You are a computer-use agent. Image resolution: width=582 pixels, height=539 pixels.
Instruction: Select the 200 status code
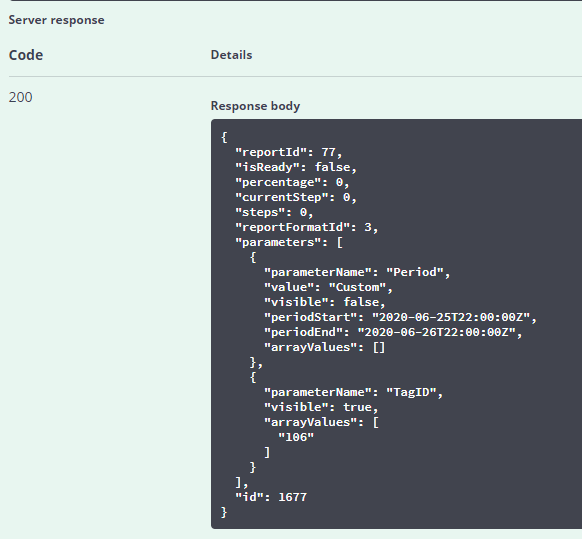(x=20, y=97)
